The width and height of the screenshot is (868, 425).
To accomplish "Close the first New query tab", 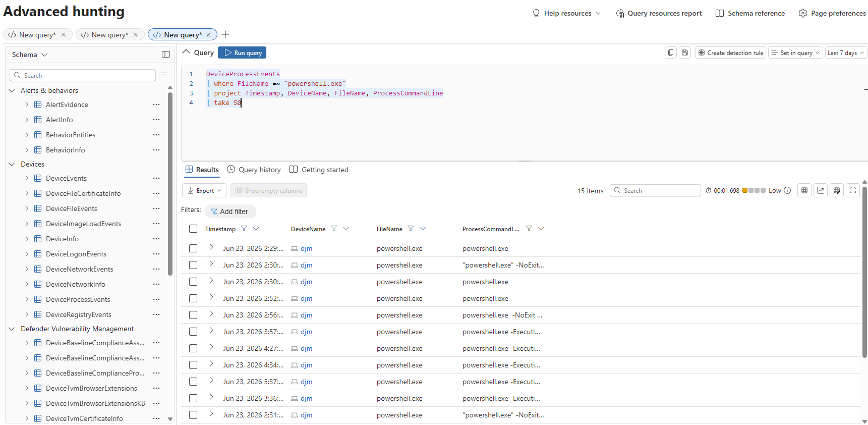I will pyautogui.click(x=64, y=35).
